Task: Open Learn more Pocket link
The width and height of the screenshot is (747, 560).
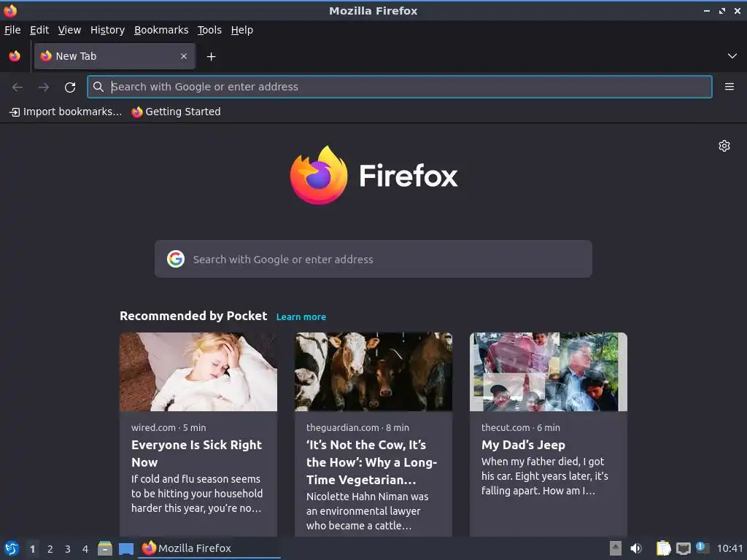Action: click(301, 316)
